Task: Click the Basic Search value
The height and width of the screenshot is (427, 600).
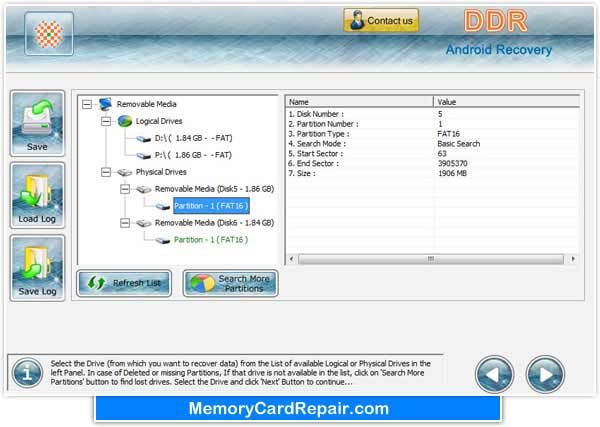Action: click(458, 144)
